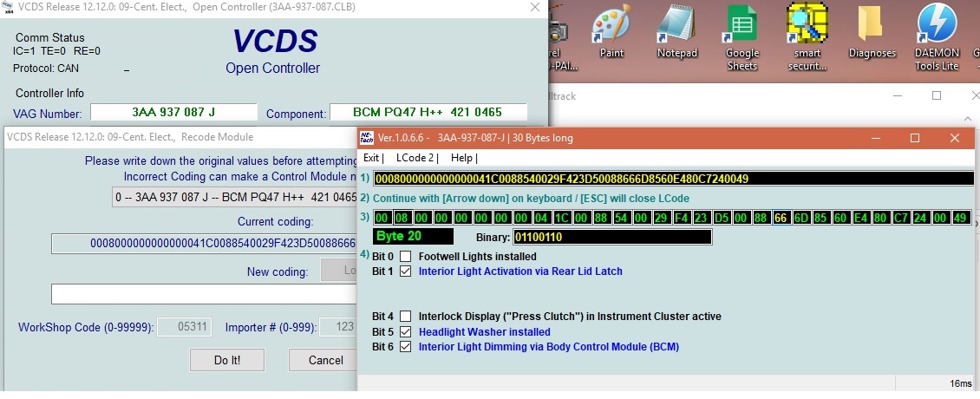Tick Interlock Display Press Clutch checkbox
Screen dimensions: 980x399
point(405,317)
